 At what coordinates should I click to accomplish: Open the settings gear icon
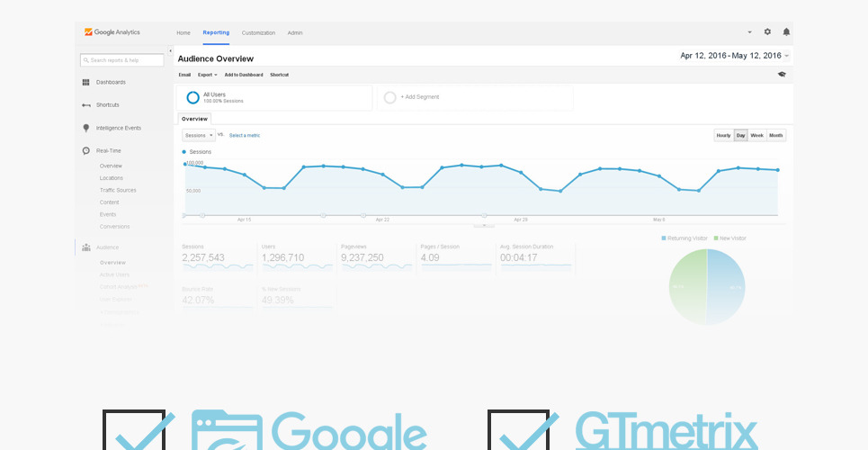[x=767, y=31]
